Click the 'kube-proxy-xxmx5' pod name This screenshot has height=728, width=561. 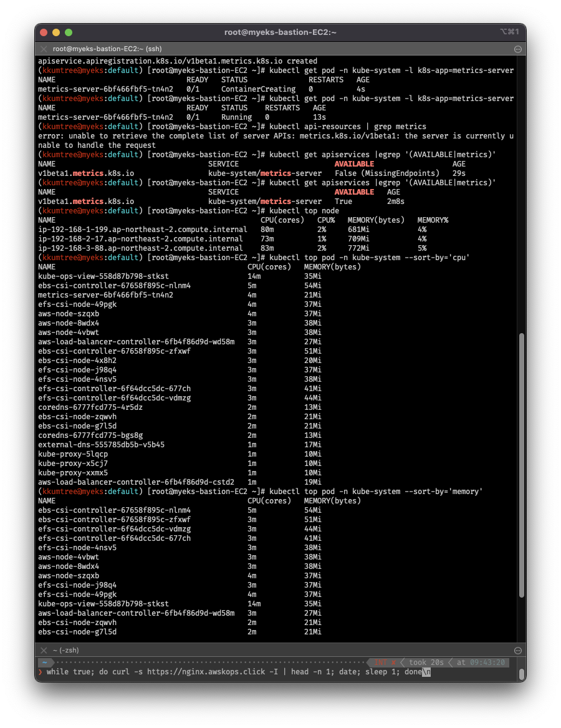coord(73,473)
